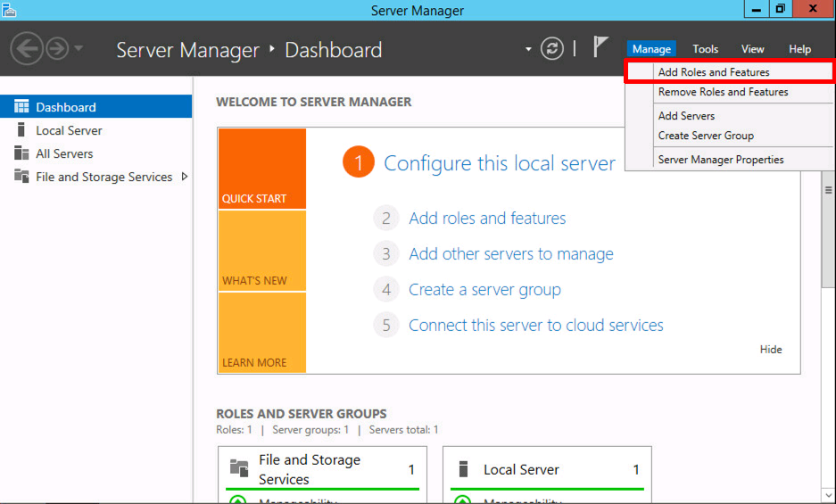Click the Server Manager title bar icon
The height and width of the screenshot is (504, 836).
(9, 10)
